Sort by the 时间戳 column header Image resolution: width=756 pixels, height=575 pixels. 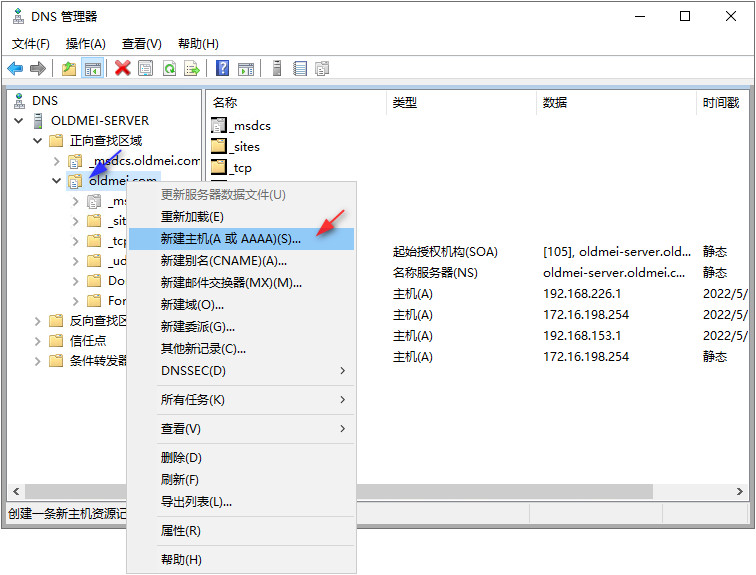tap(723, 103)
